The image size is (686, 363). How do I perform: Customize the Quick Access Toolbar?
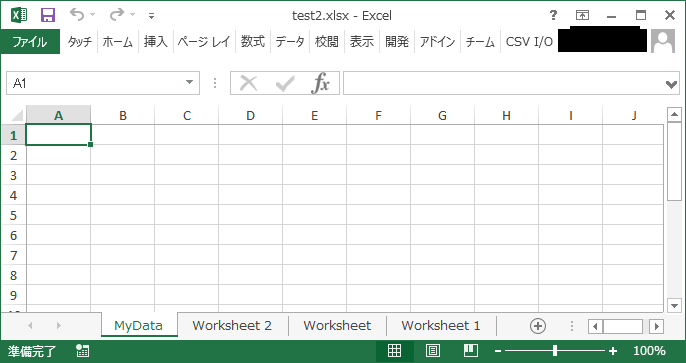click(151, 16)
